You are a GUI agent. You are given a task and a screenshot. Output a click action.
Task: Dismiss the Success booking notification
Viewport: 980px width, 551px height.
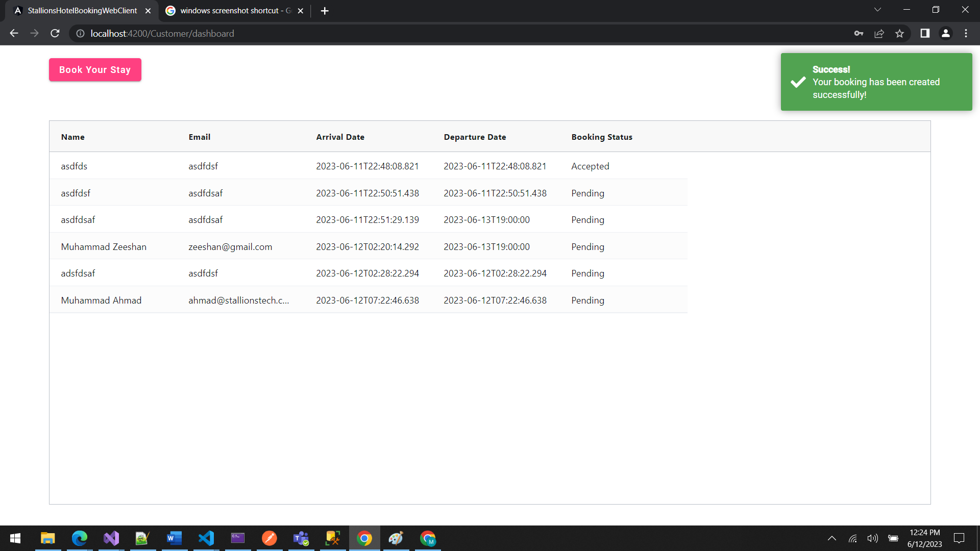pyautogui.click(x=876, y=82)
